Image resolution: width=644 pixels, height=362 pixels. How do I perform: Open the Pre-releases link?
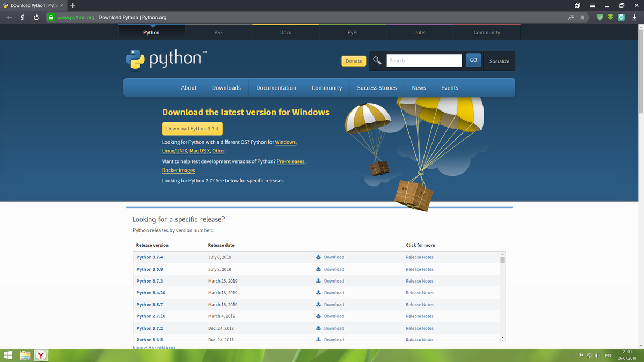coord(291,161)
